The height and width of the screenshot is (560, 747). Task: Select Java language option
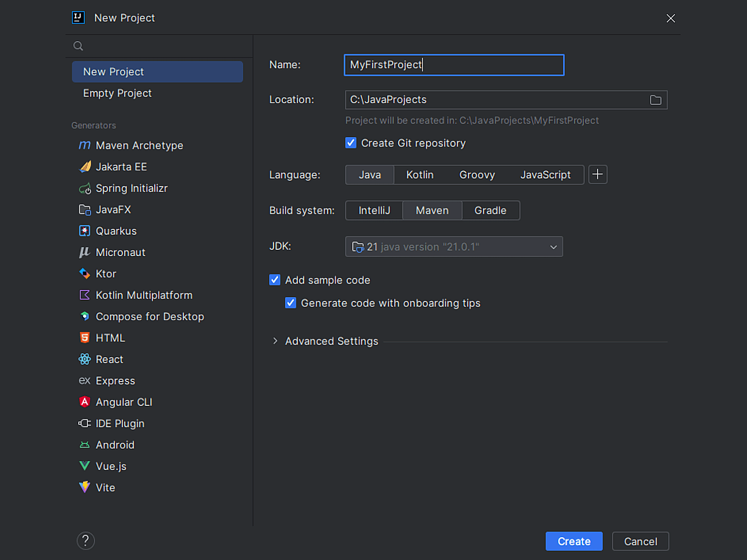pyautogui.click(x=370, y=175)
